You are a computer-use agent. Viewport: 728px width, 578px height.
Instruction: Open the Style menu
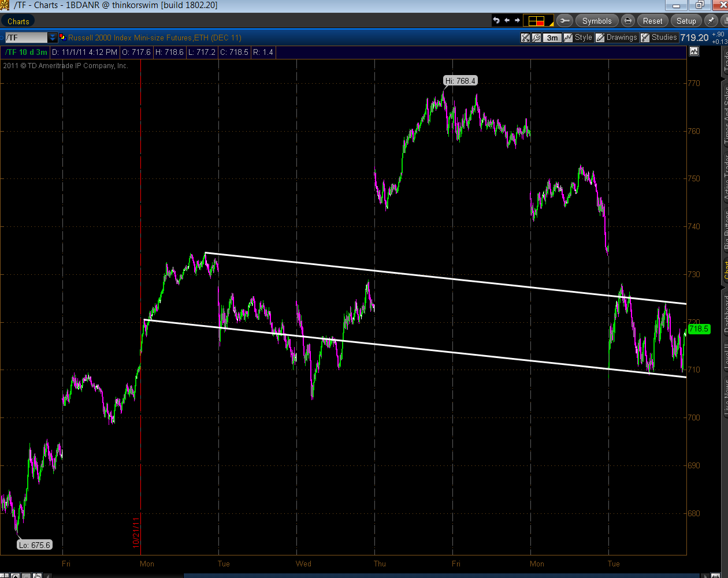point(578,38)
